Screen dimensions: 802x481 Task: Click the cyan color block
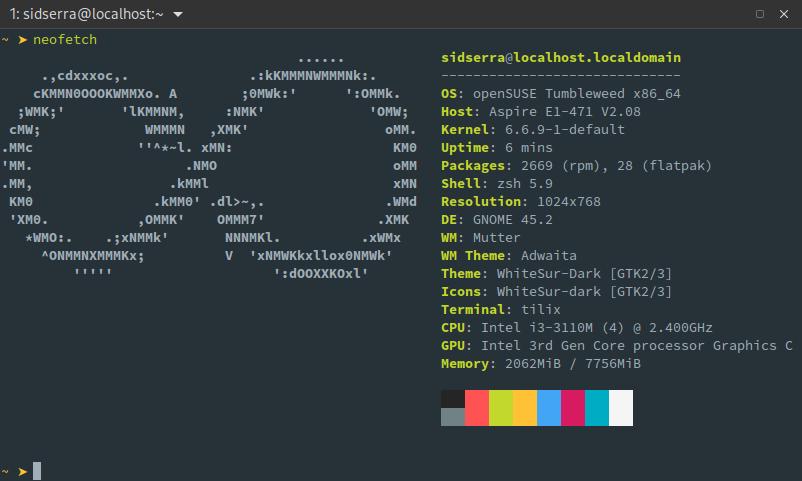pyautogui.click(x=597, y=408)
